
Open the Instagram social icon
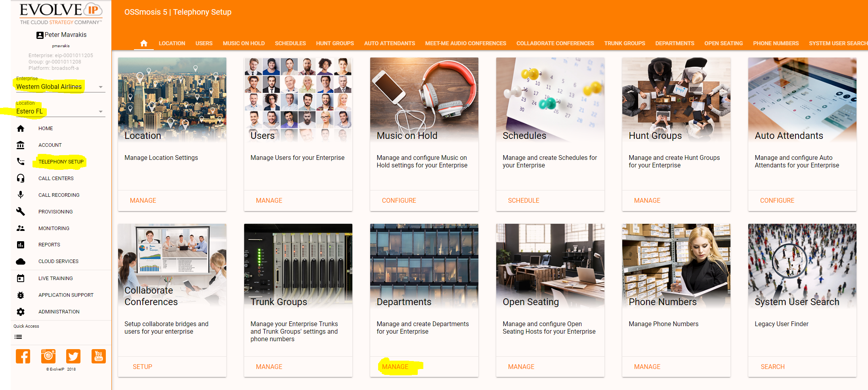pos(48,356)
